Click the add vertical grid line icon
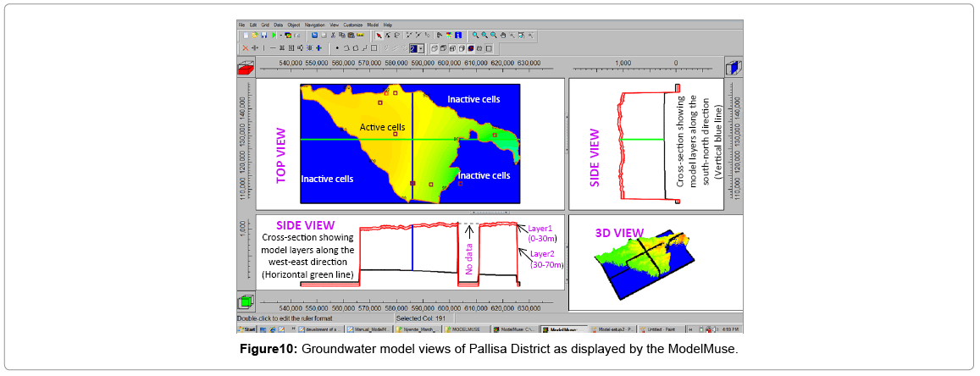The width and height of the screenshot is (980, 376). (263, 48)
